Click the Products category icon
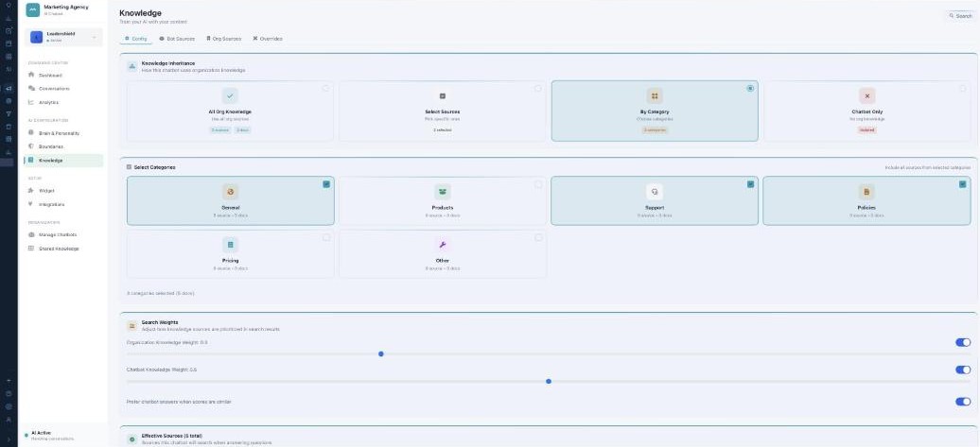This screenshot has height=447, width=980. (x=443, y=192)
